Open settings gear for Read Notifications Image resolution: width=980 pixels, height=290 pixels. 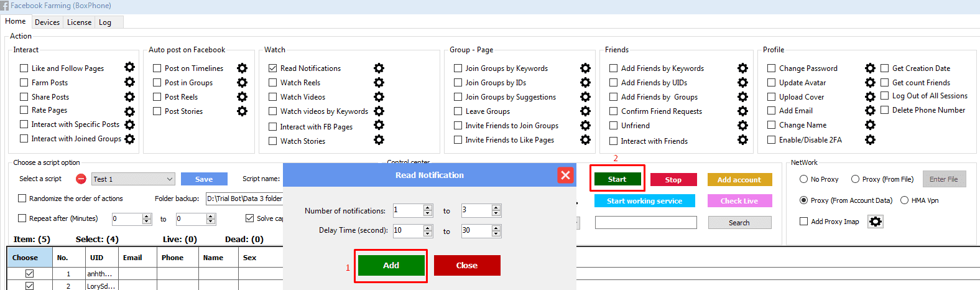click(379, 68)
